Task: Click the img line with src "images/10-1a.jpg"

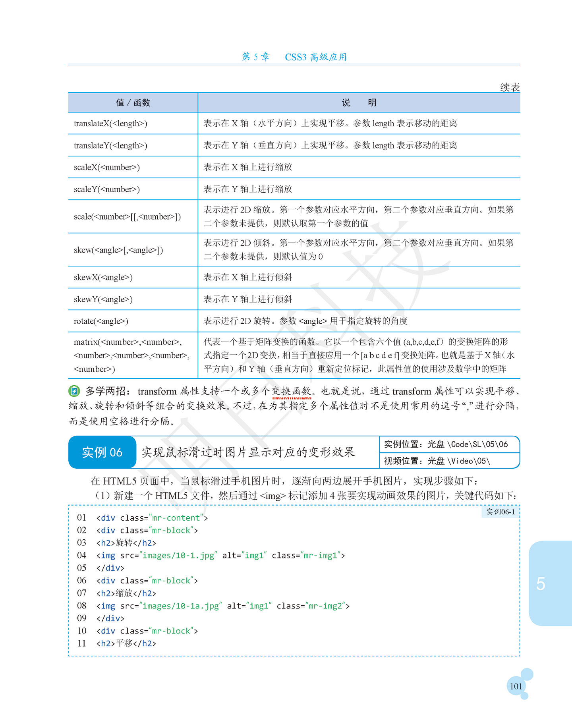Action: click(x=223, y=606)
